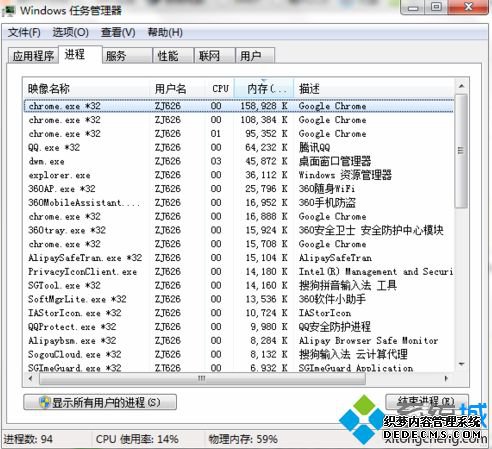Select the IAStorIcon.exe *32 process
Viewport: 492px width, 449px height.
[239, 313]
